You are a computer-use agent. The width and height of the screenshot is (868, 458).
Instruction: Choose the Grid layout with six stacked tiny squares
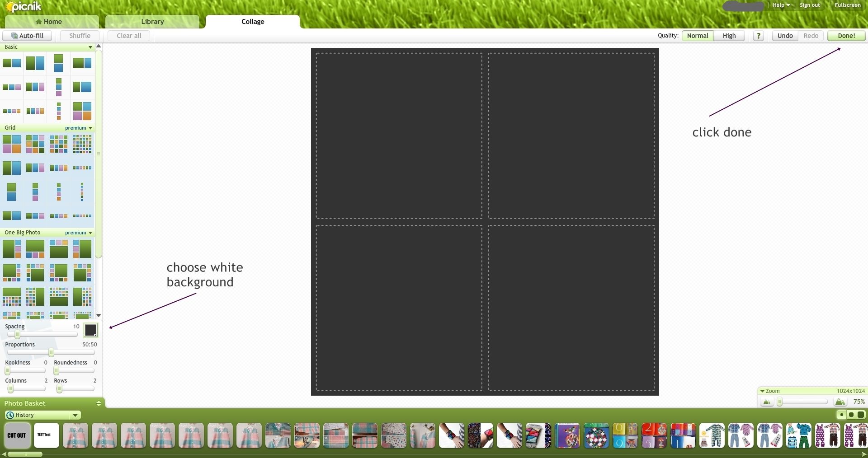pos(82,192)
